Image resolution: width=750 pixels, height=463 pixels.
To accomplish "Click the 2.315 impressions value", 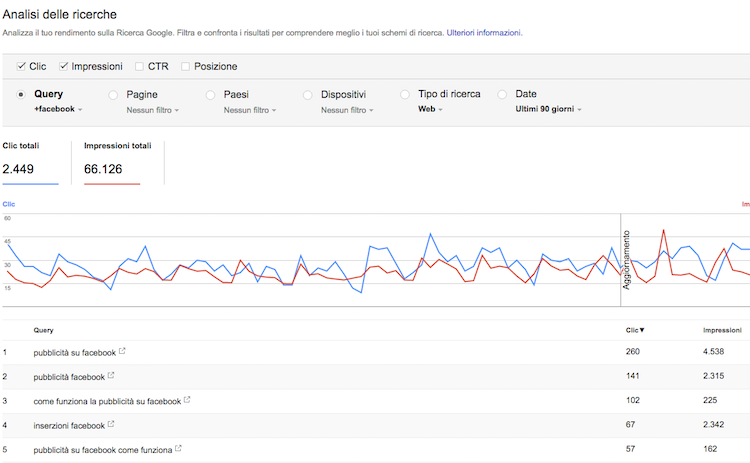I will tap(714, 376).
